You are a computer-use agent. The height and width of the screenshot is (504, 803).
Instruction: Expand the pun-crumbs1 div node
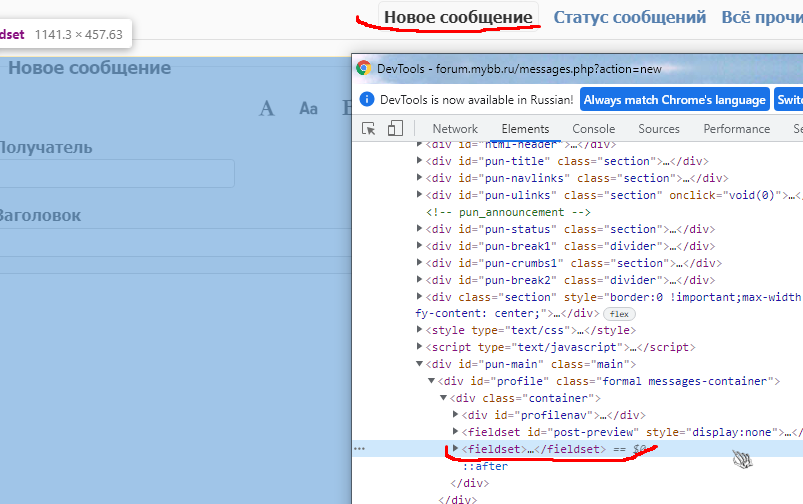[x=419, y=262]
